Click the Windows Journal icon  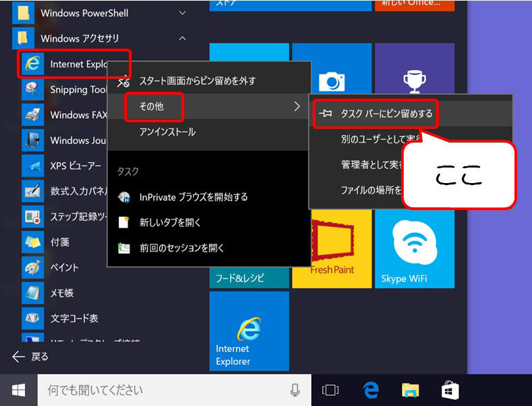tap(33, 141)
